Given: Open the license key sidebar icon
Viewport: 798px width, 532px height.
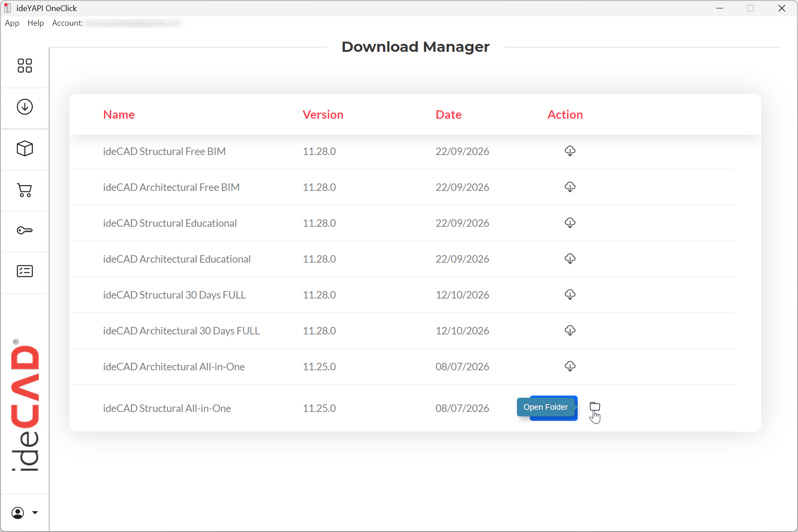Looking at the screenshot, I should [25, 230].
